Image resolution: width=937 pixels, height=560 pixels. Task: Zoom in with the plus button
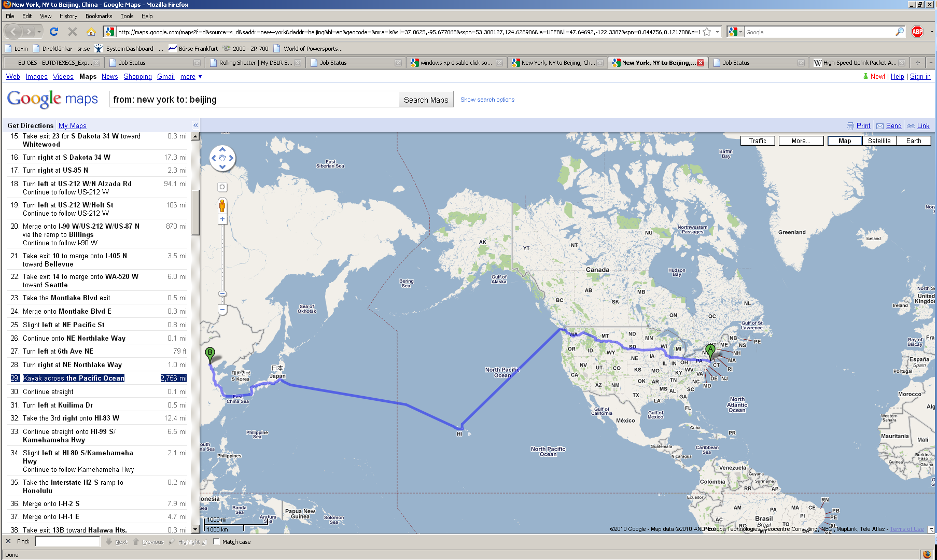pyautogui.click(x=222, y=219)
